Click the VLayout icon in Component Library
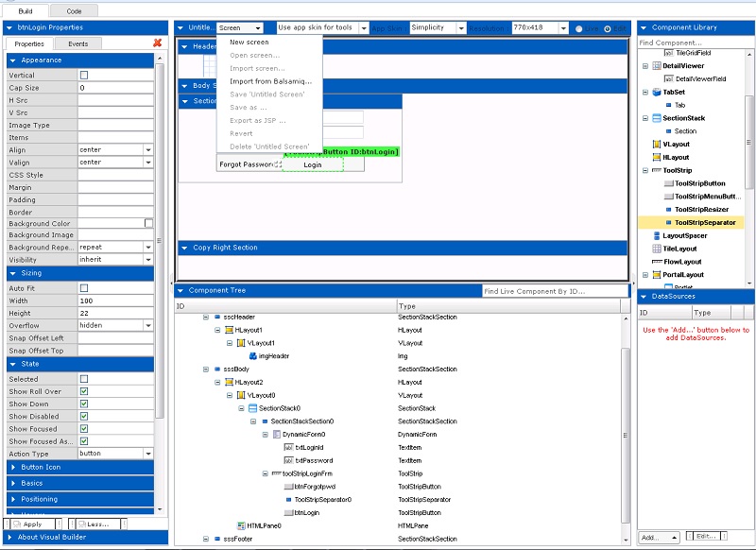The width and height of the screenshot is (756, 550). pos(656,145)
